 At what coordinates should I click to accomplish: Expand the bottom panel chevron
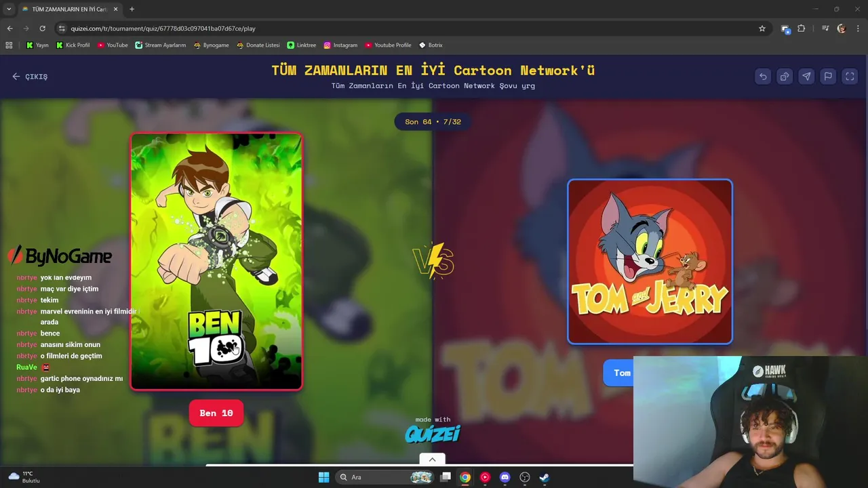[432, 459]
